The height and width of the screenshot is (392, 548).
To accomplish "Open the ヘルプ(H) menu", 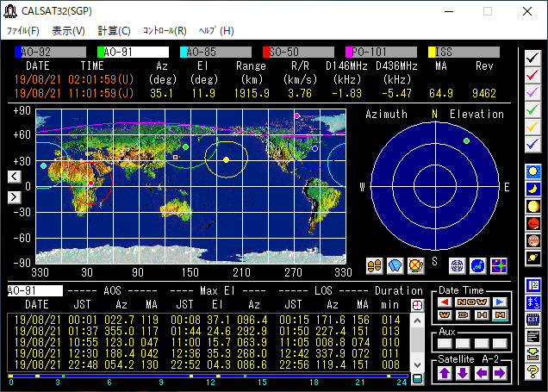I will pyautogui.click(x=216, y=31).
